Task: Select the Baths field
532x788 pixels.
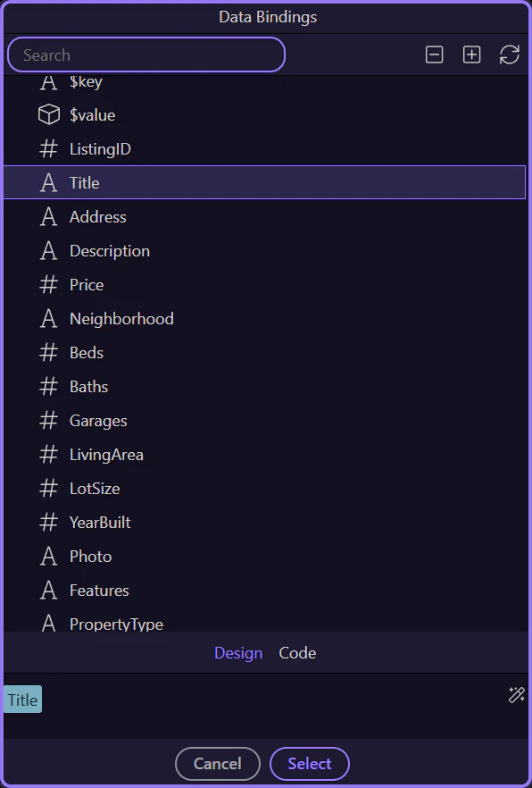Action: click(88, 386)
